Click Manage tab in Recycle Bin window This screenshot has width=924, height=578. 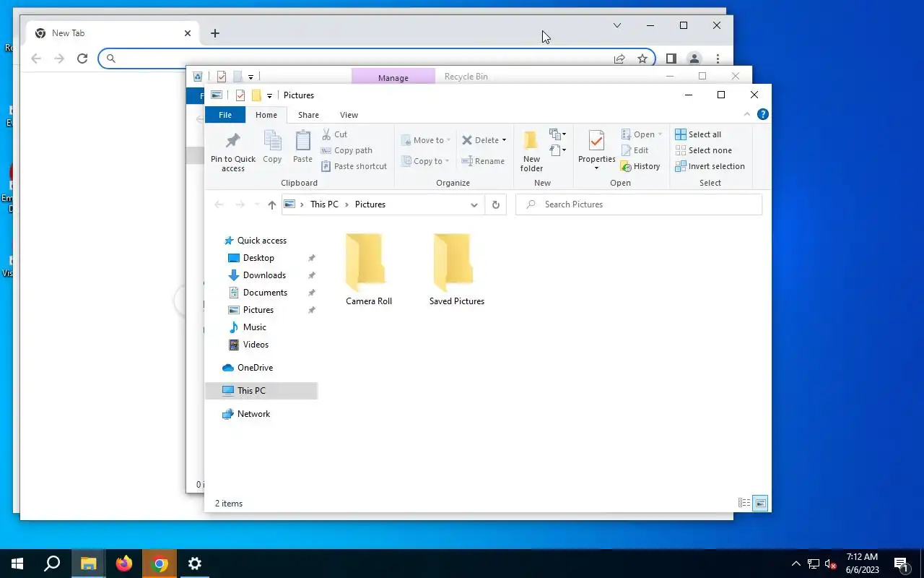coord(393,77)
